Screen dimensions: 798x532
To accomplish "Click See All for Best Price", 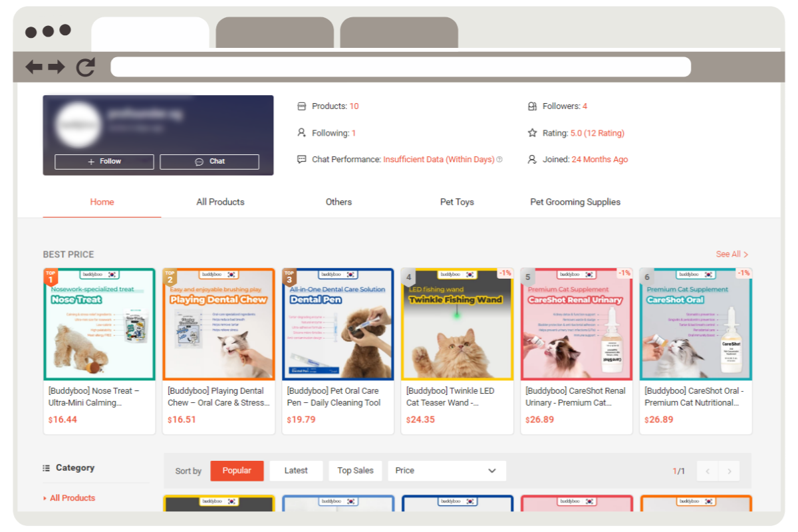I will coord(731,254).
